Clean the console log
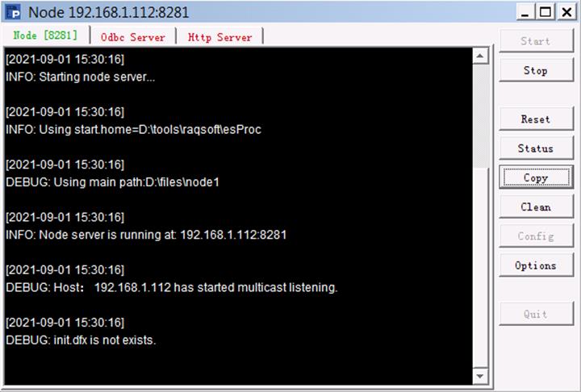 [x=536, y=206]
